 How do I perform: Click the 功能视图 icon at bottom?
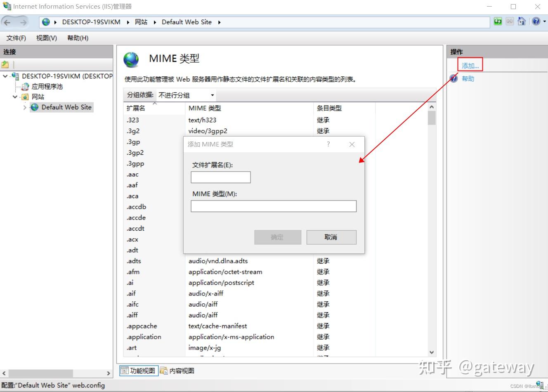pos(124,371)
